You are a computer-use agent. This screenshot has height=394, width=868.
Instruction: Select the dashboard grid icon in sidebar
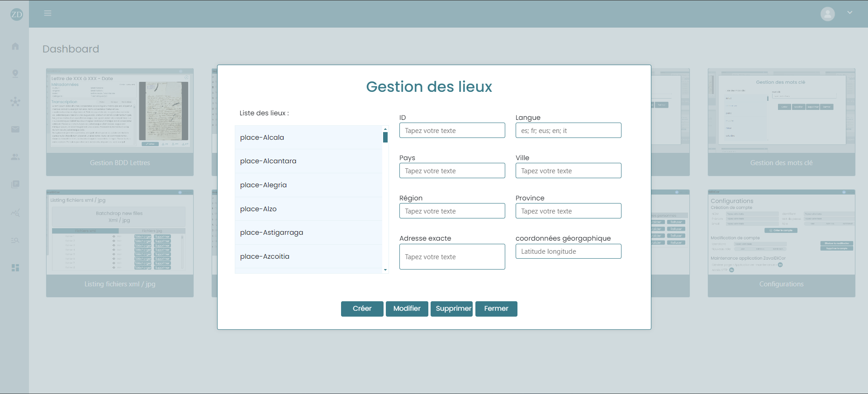(x=15, y=268)
